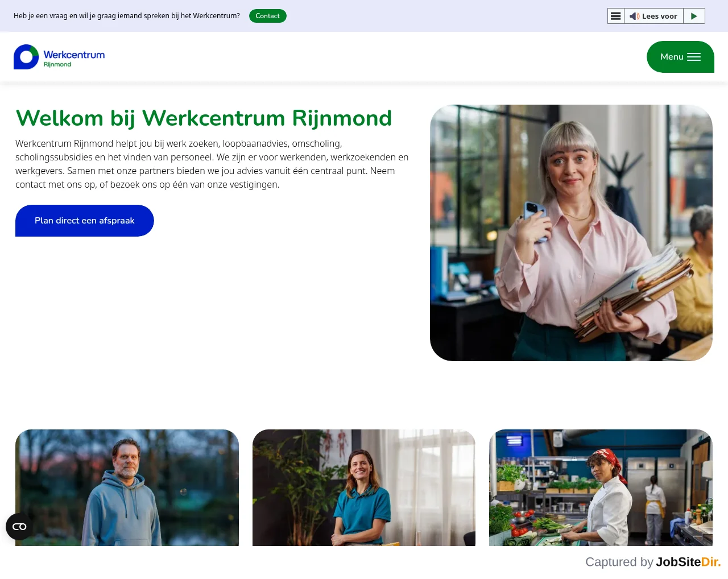Open card with man in grey hoodie
The image size is (728, 579).
[127, 487]
